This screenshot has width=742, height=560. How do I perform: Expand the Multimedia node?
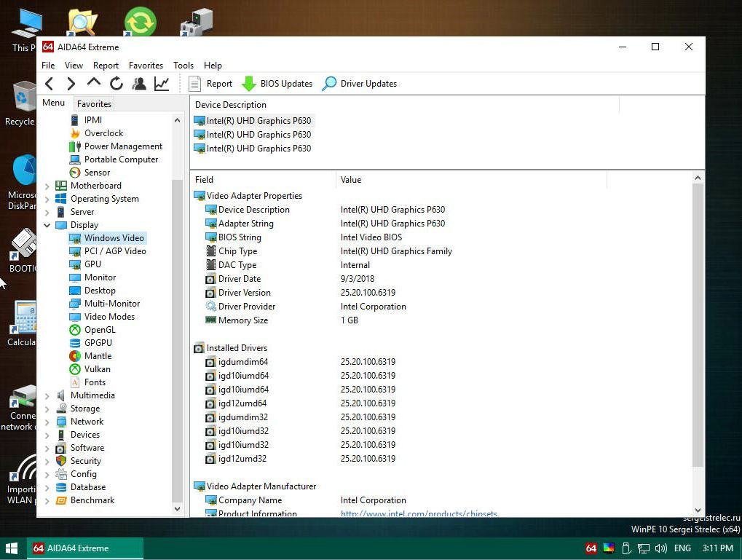point(47,395)
